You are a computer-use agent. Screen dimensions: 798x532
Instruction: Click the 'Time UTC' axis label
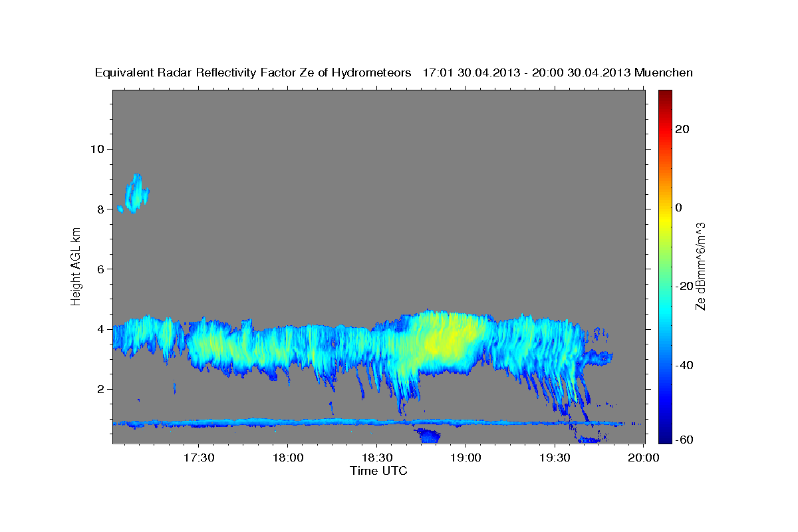coord(378,471)
